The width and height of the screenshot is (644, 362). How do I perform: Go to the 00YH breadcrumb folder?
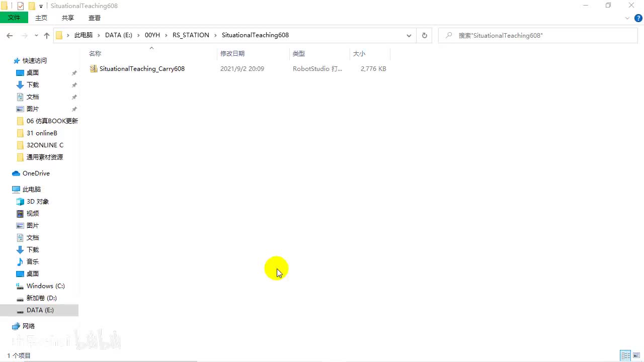click(152, 35)
